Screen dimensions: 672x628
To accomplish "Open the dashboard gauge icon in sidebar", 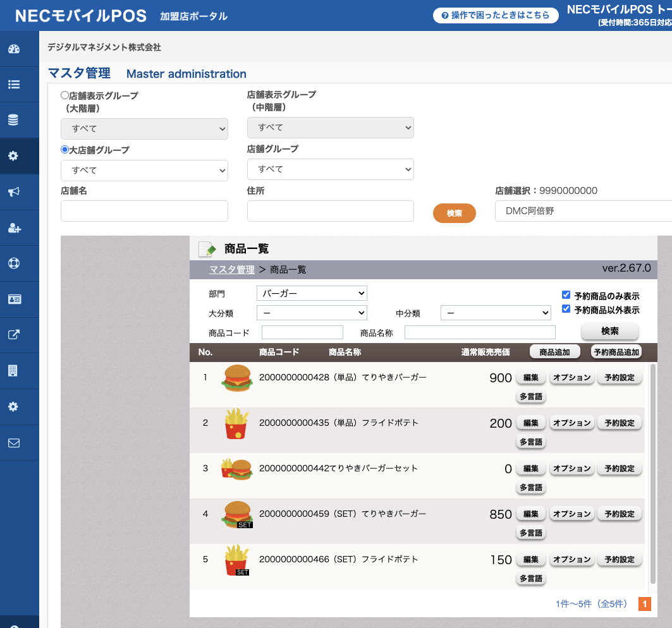I will pyautogui.click(x=14, y=49).
